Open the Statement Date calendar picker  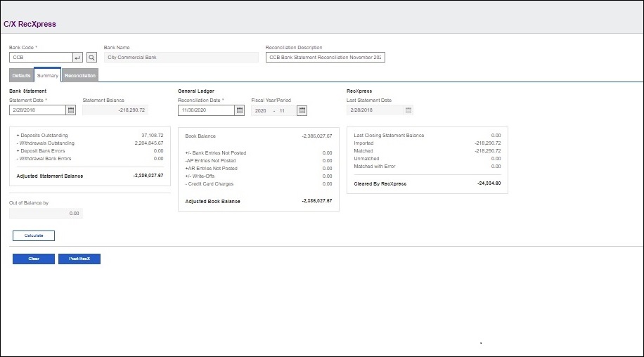[71, 110]
